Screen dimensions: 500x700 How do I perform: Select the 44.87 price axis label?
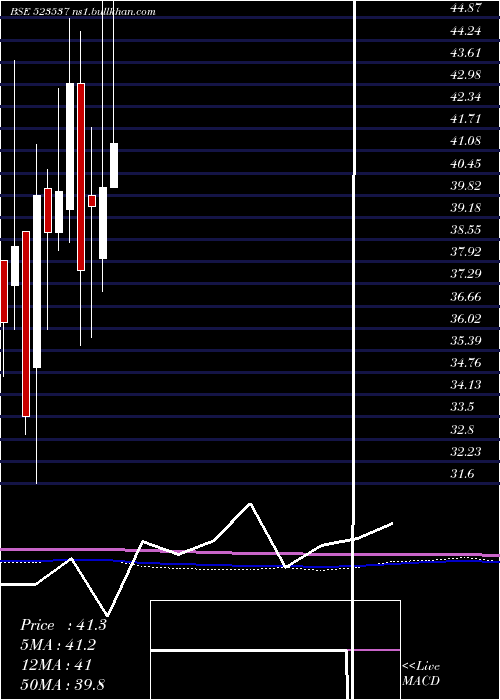tap(466, 8)
